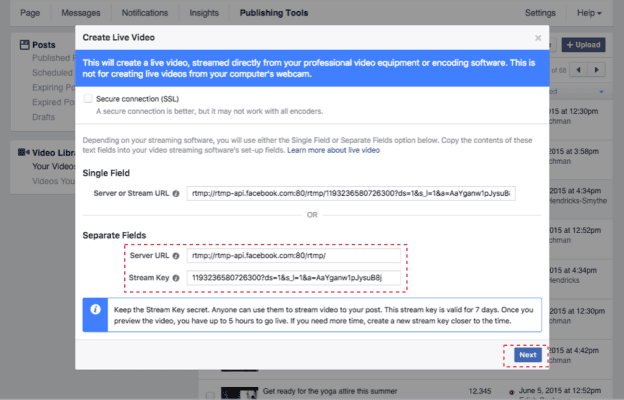Enable Secure connection (SSL) checkbox
The image size is (624, 400).
click(x=88, y=98)
